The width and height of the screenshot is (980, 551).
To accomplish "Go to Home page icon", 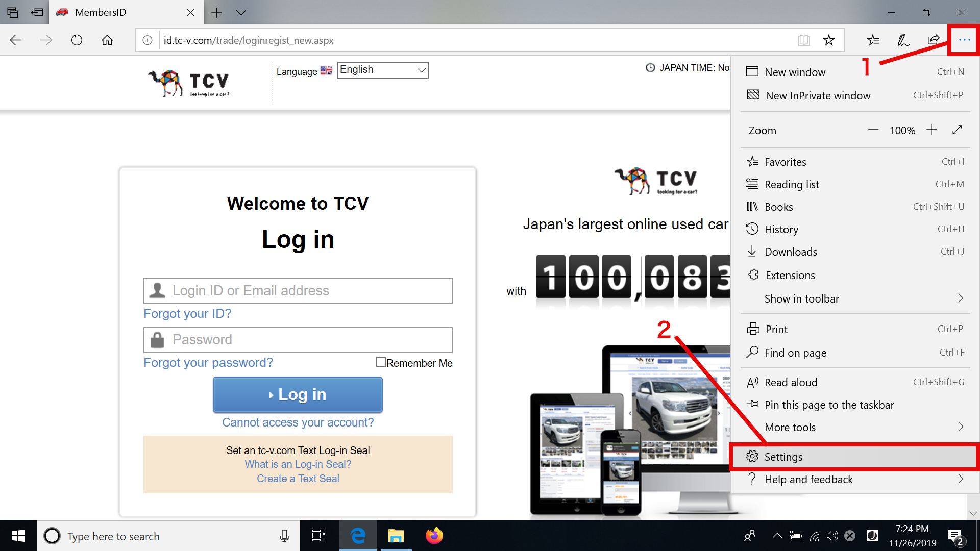I will tap(107, 40).
